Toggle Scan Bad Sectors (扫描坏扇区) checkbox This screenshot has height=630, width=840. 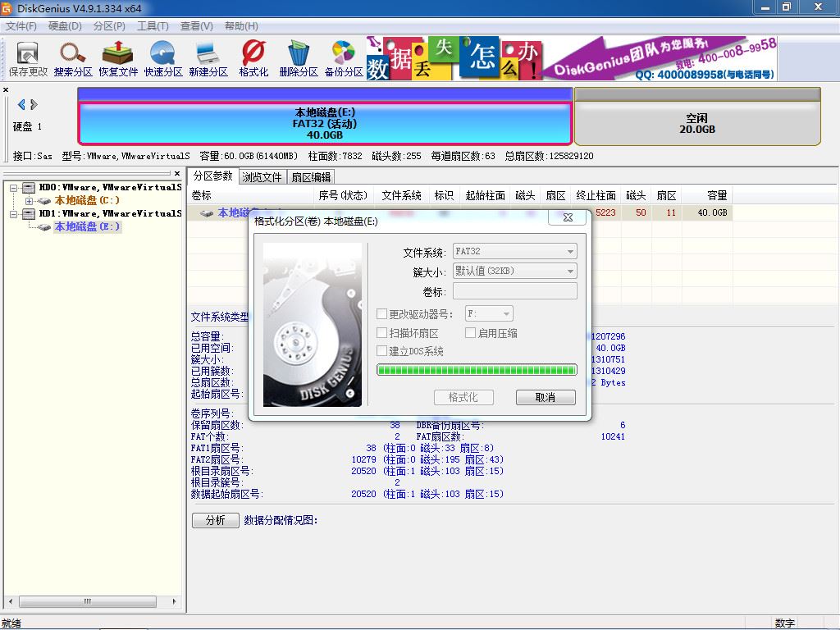coord(382,333)
